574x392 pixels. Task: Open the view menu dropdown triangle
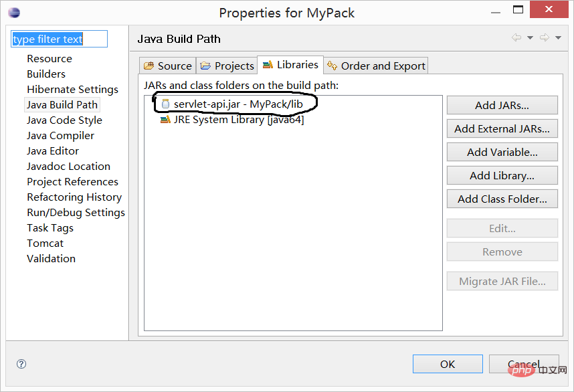coord(558,38)
